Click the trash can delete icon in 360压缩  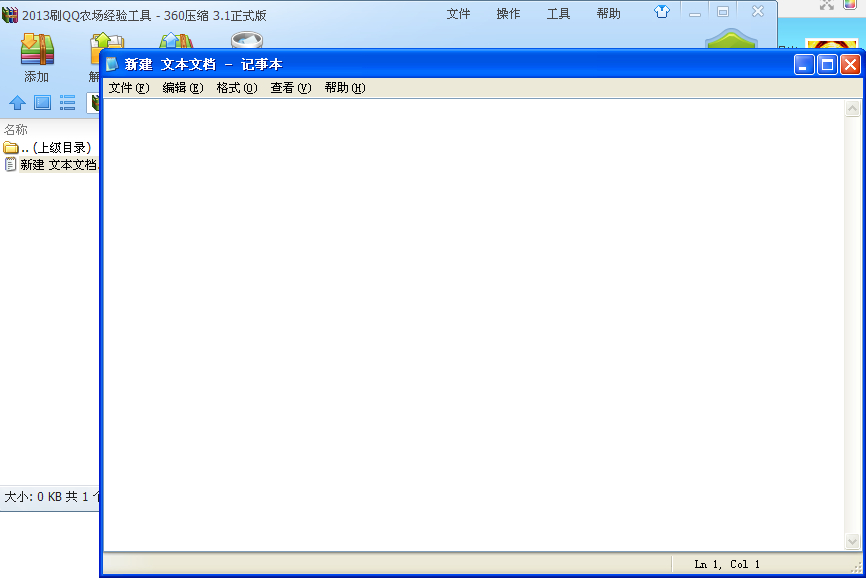click(247, 40)
